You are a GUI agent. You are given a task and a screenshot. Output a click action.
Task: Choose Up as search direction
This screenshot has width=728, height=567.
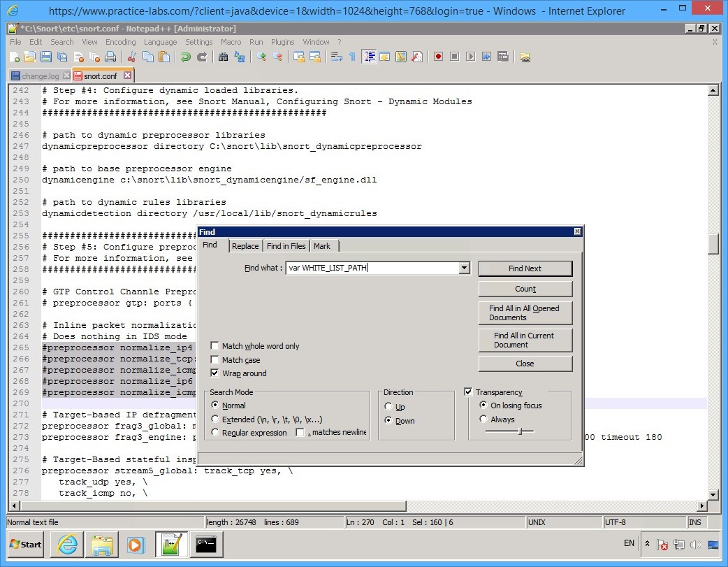click(390, 405)
